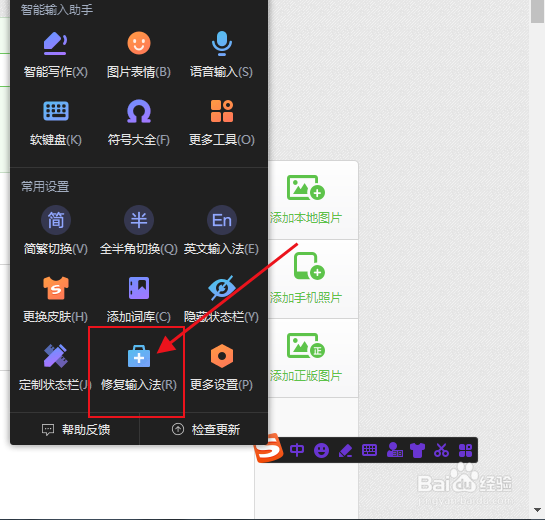Open the soft keyboard (软键盘)
The image size is (545, 520).
click(56, 123)
